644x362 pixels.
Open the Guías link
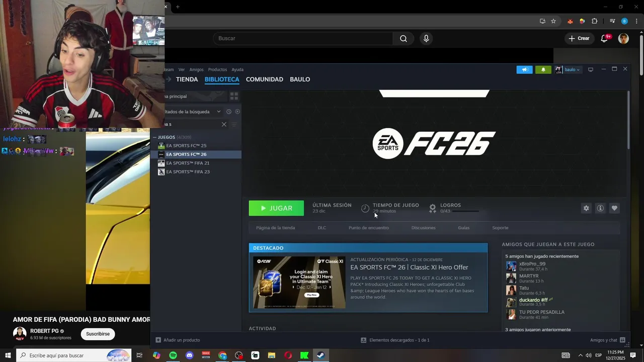coord(464,228)
